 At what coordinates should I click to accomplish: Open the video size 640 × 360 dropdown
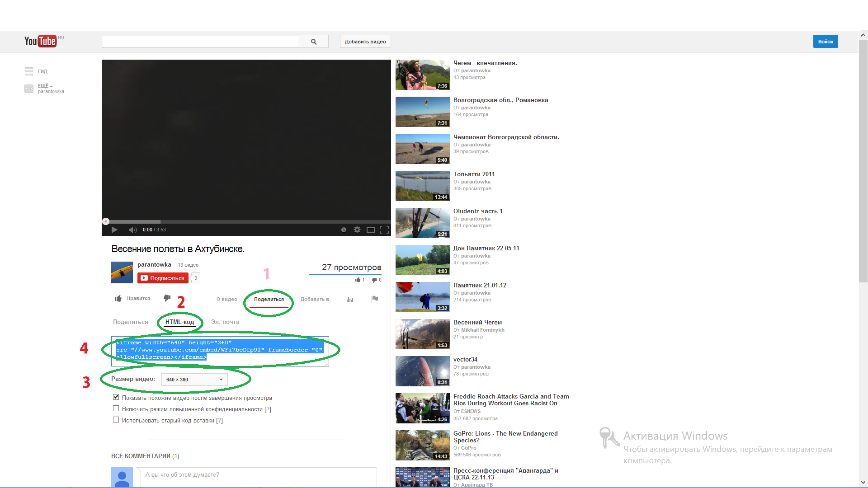point(194,380)
